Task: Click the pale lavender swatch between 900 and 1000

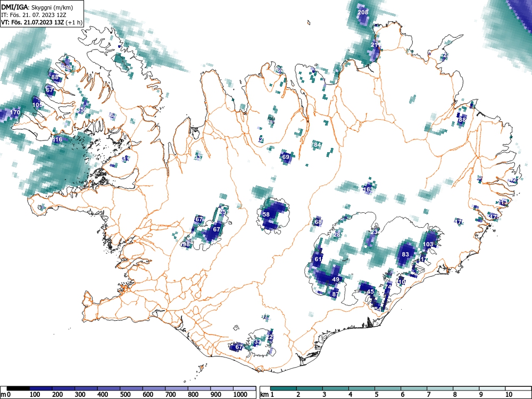Action: pyautogui.click(x=222, y=388)
